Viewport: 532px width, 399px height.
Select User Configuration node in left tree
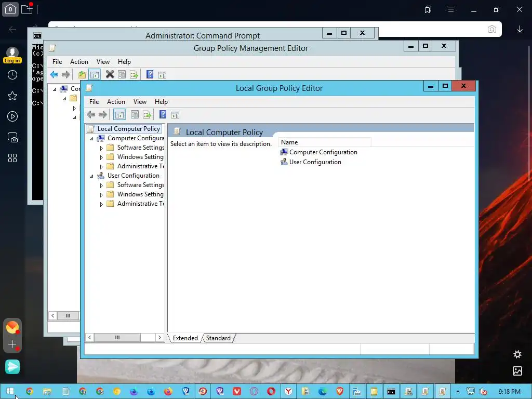(x=134, y=176)
